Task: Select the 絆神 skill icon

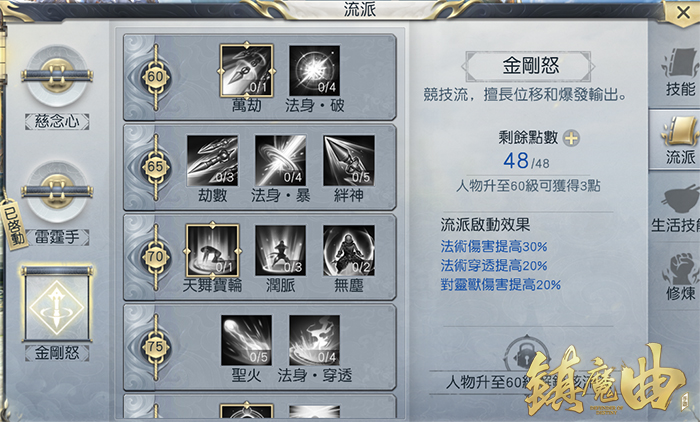Action: [349, 160]
